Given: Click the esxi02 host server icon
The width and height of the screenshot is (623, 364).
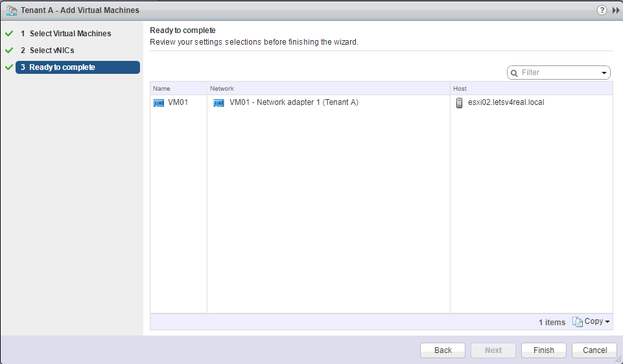Looking at the screenshot, I should coord(459,102).
